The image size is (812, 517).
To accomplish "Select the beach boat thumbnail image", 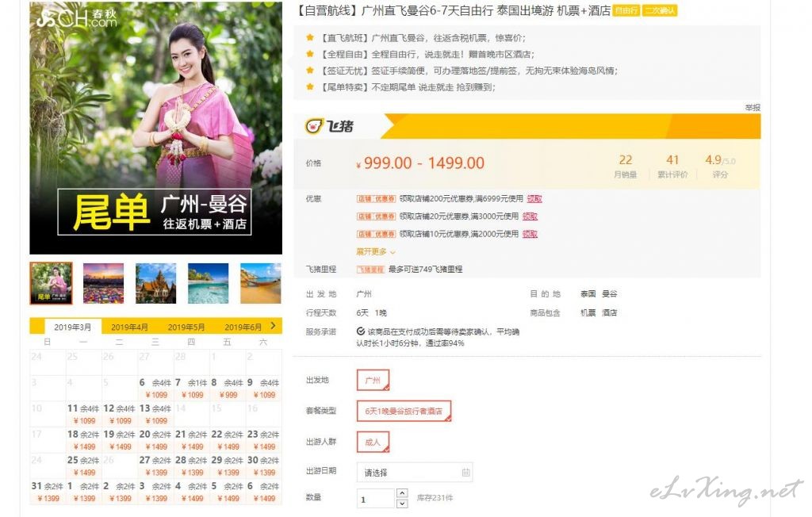I will tap(260, 283).
